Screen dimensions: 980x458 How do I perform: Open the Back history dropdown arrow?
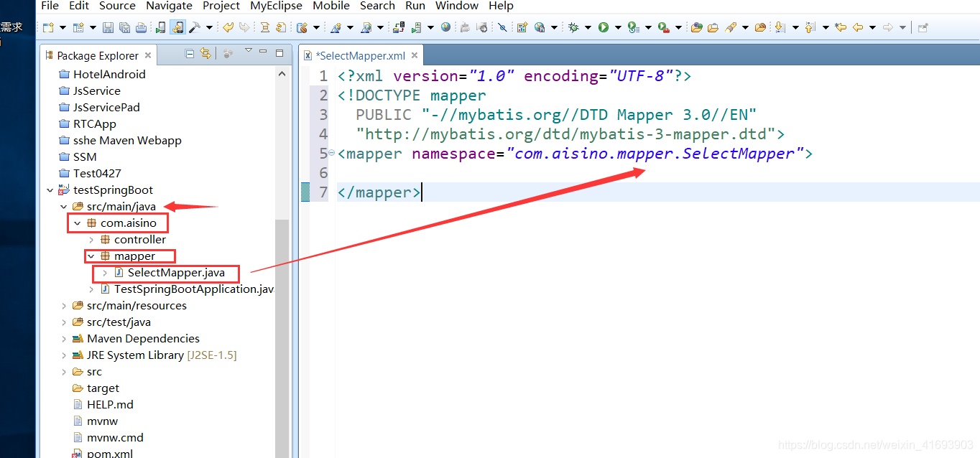tap(873, 28)
